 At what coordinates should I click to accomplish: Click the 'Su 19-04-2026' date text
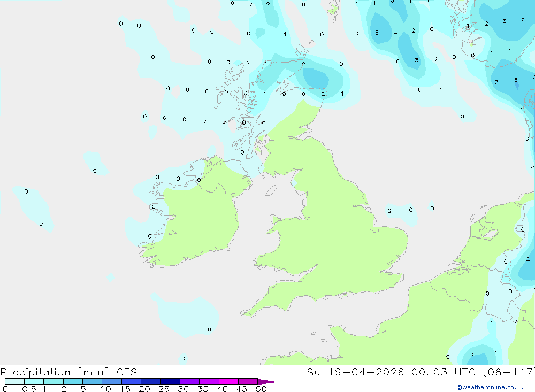click(355, 372)
